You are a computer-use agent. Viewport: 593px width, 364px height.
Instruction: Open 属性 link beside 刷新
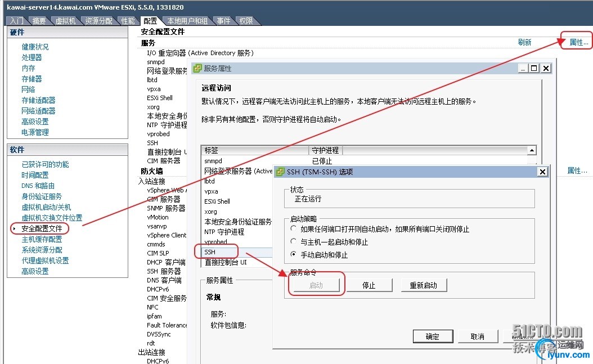[x=578, y=42]
